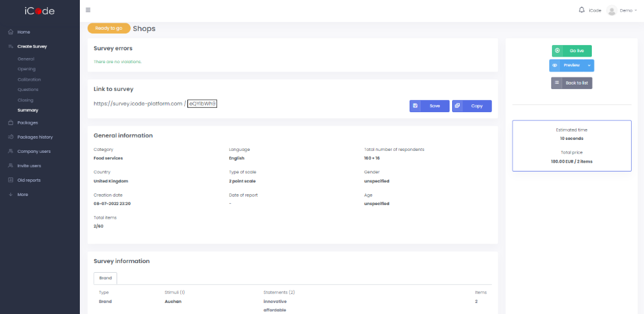Screen dimensions: 644x314
Task: Click the Company users icon
Action: (x=10, y=152)
